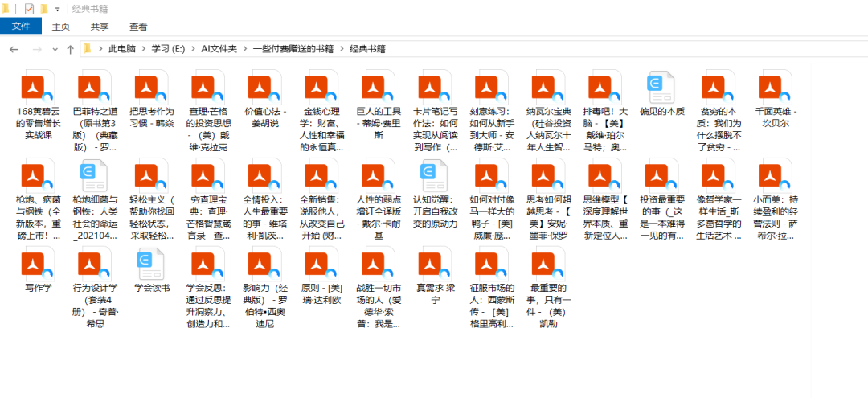Select the 巴菲特之道 PDF file icon
Viewport: 868px width, 398px height.
pyautogui.click(x=95, y=87)
